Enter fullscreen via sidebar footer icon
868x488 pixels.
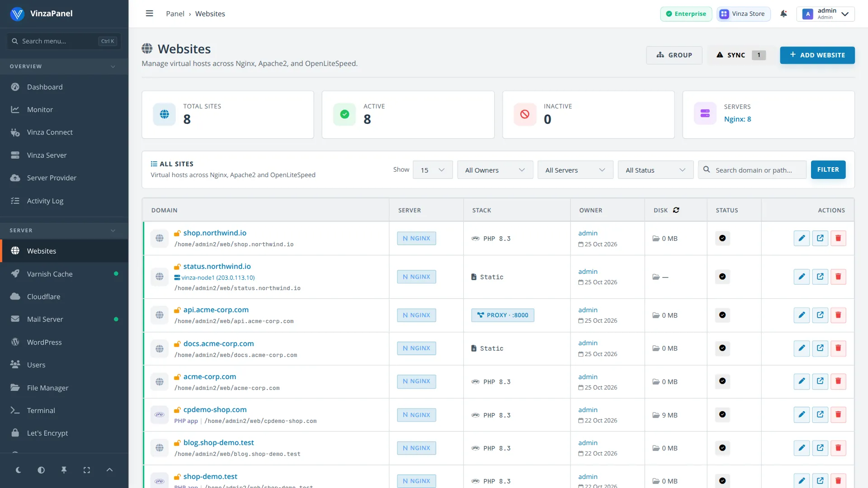coord(87,470)
